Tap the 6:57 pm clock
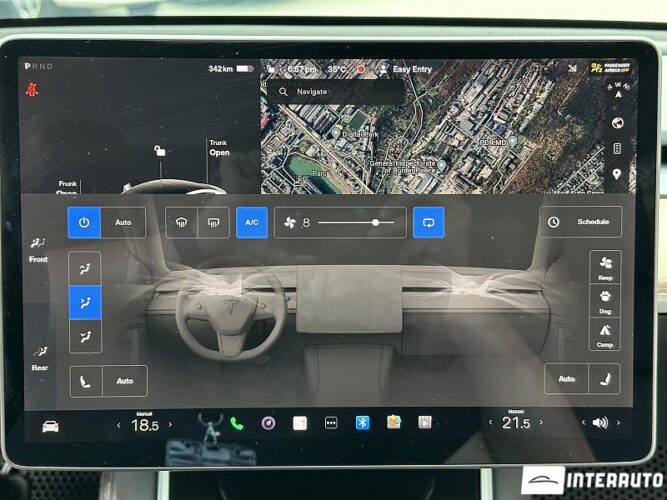Screen dimensions: 667x500 [302, 69]
